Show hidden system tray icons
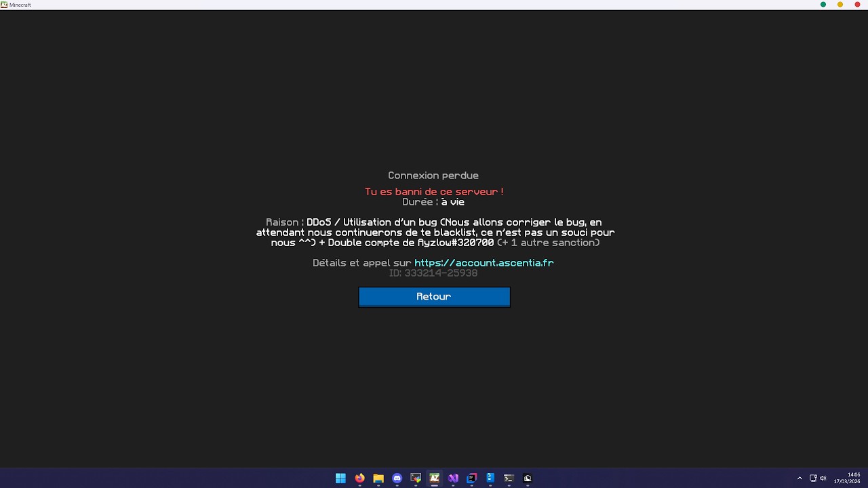This screenshot has height=488, width=868. [x=800, y=478]
